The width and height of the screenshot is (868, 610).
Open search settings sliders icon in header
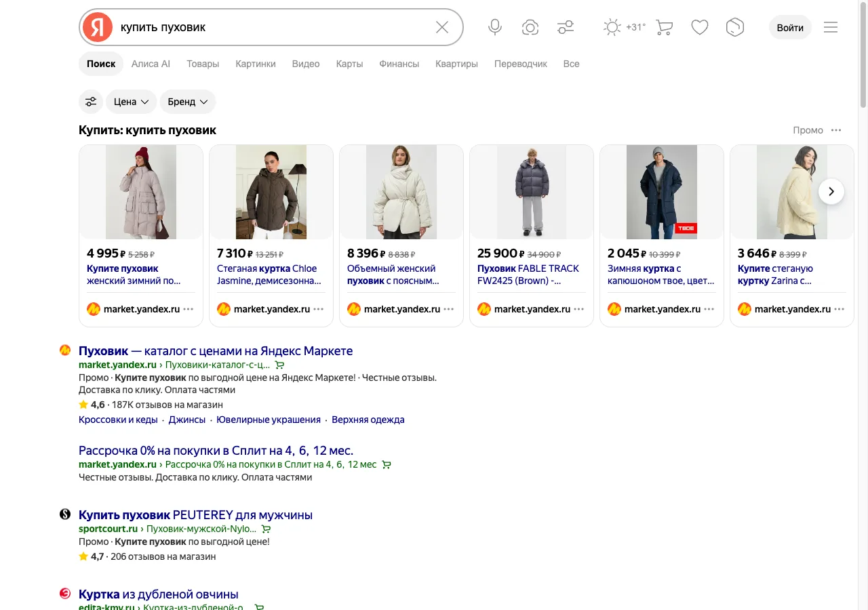point(566,27)
